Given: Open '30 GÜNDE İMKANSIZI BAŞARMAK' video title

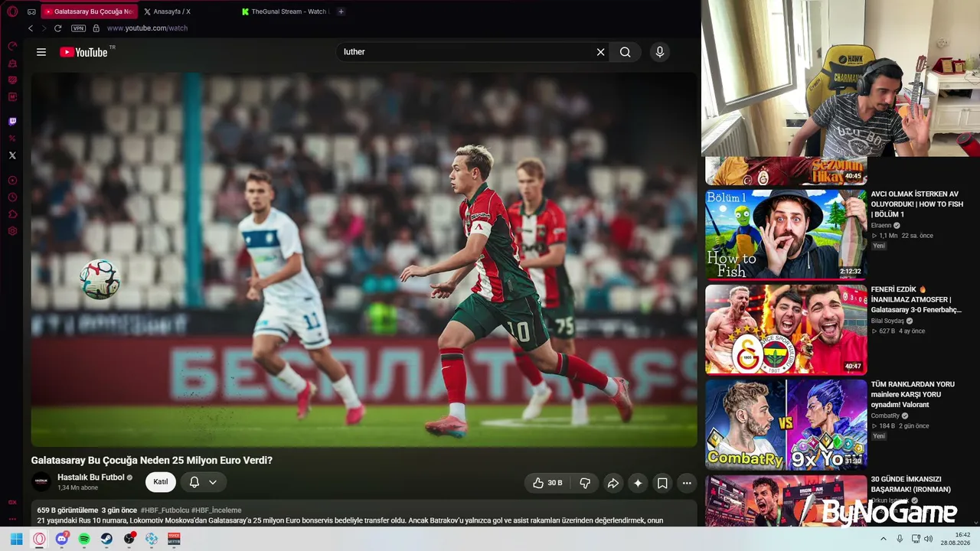Looking at the screenshot, I should coord(911,484).
